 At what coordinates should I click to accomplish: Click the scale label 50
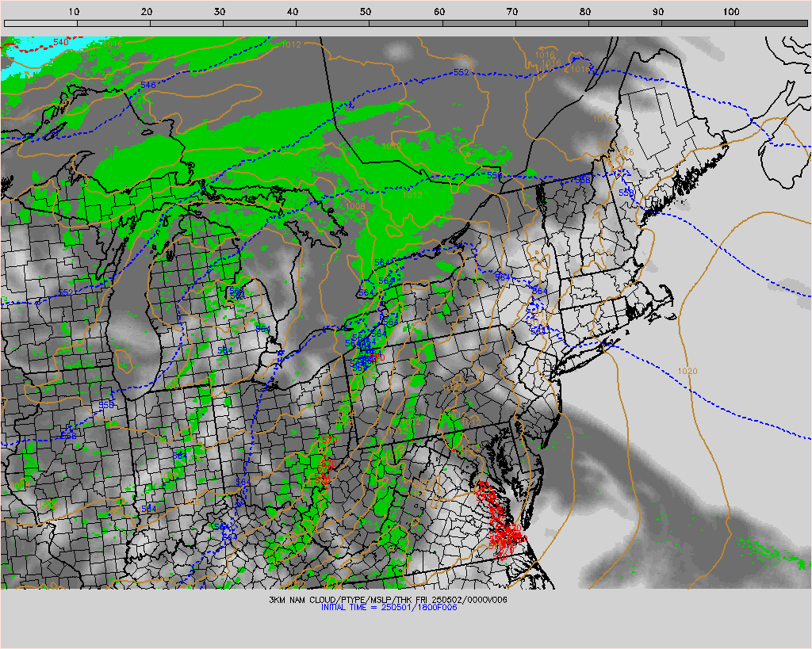(366, 11)
